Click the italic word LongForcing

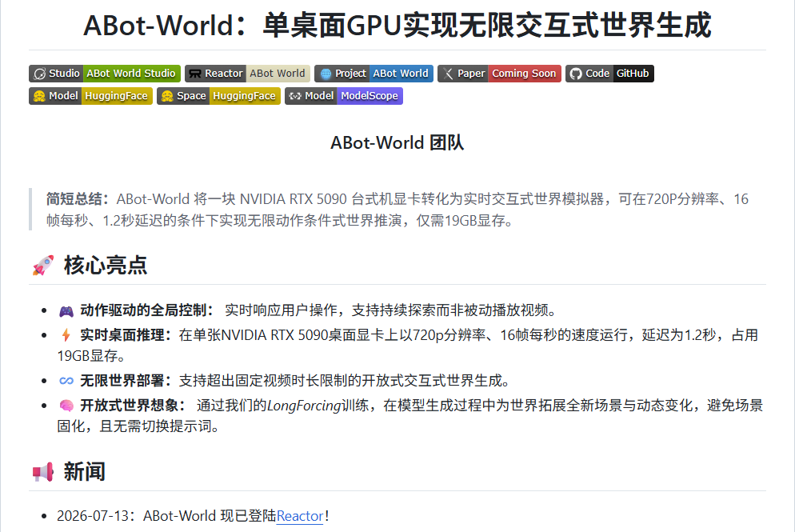click(x=304, y=406)
